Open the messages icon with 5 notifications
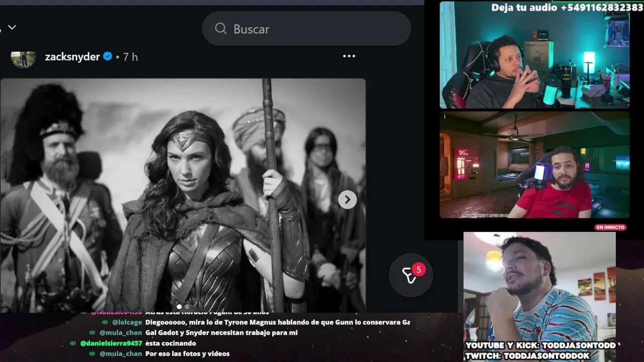This screenshot has height=362, width=644. point(411,275)
